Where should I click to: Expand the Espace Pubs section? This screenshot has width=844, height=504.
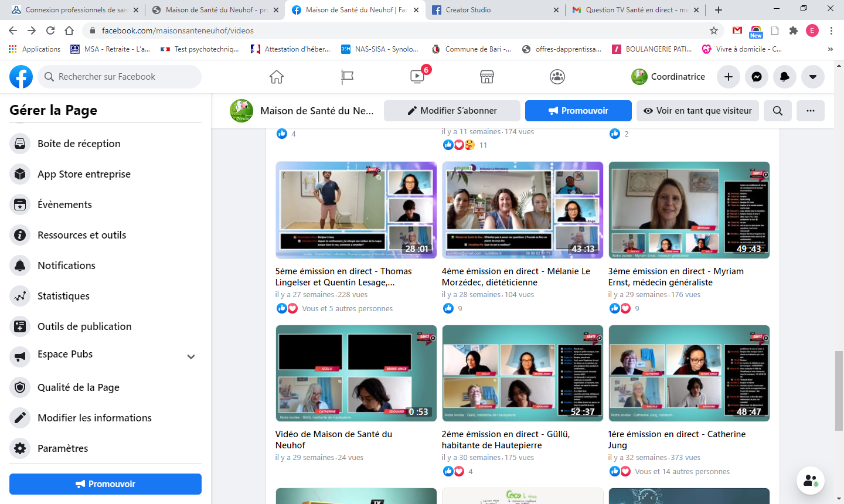click(191, 357)
